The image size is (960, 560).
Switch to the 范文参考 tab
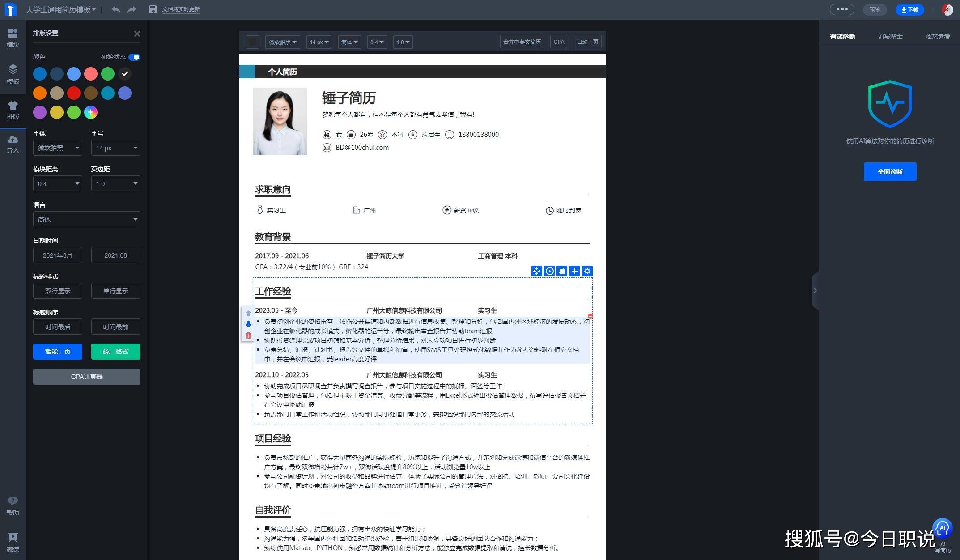coord(938,36)
